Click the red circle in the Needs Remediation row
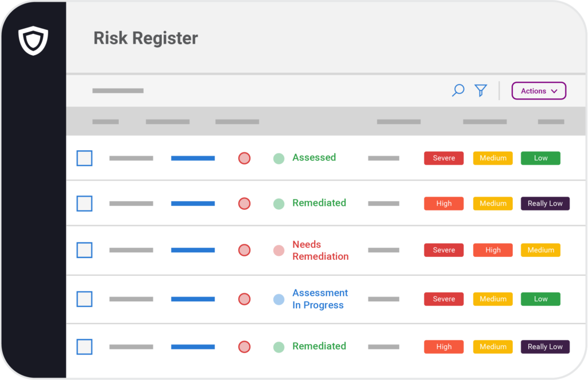The width and height of the screenshot is (588, 380). point(244,250)
